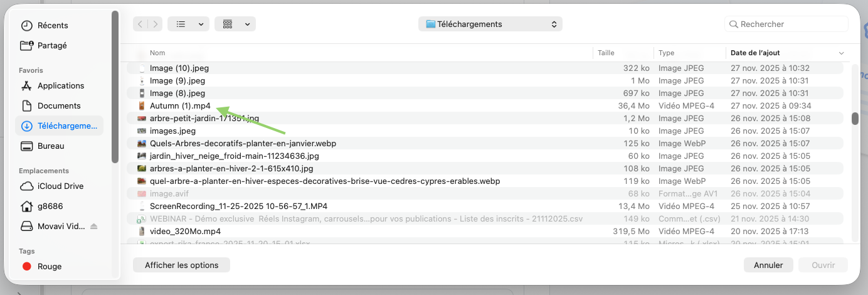Screen dimensions: 868x295
Task: Open Documents from sidebar favorites
Action: coord(59,106)
